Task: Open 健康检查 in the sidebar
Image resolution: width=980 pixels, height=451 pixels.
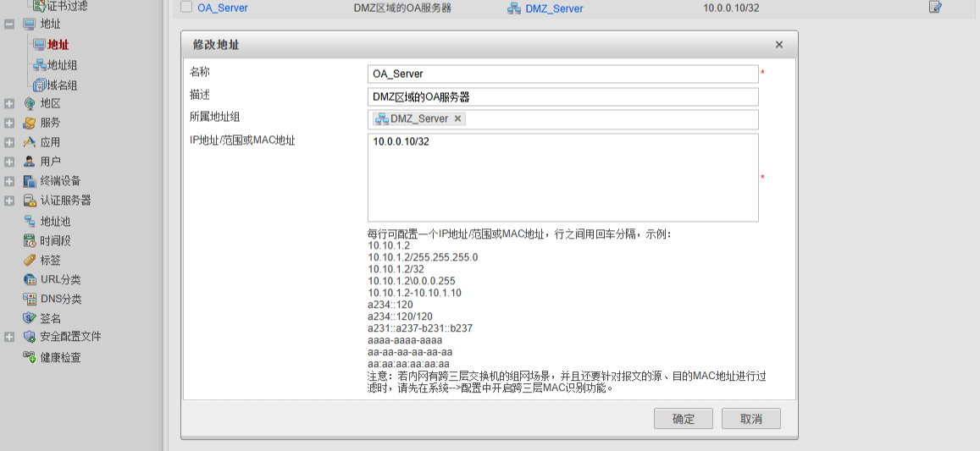Action: pos(61,358)
